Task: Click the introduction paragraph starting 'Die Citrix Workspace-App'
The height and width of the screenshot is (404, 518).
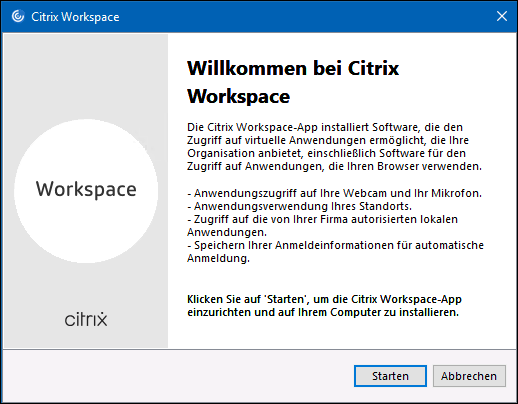Action: (334, 147)
